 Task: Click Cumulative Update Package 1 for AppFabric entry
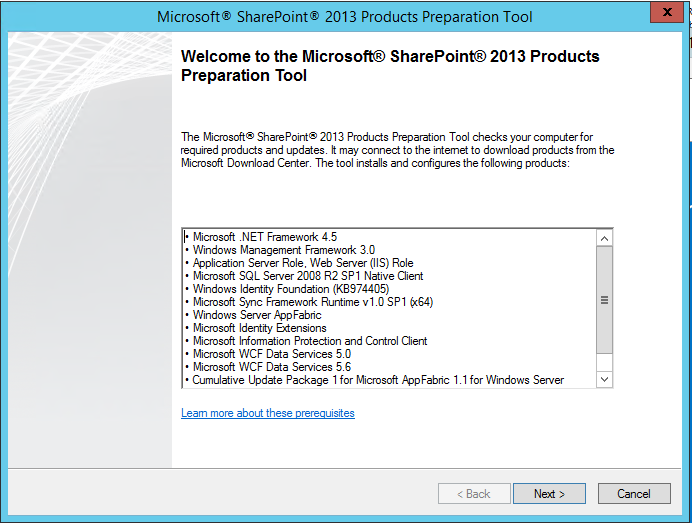pyautogui.click(x=378, y=380)
